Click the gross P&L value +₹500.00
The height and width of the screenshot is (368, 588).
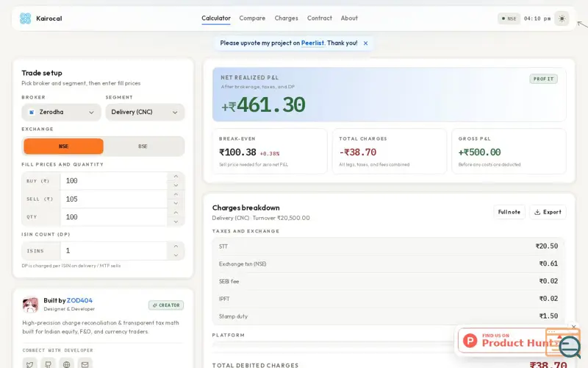tap(479, 152)
